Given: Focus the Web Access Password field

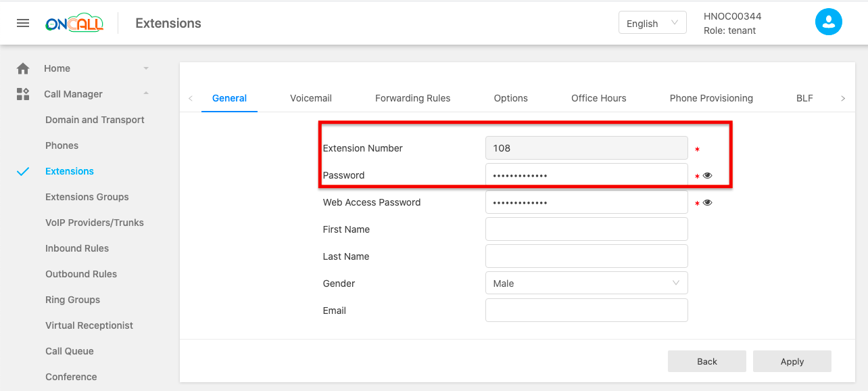Looking at the screenshot, I should (x=586, y=202).
